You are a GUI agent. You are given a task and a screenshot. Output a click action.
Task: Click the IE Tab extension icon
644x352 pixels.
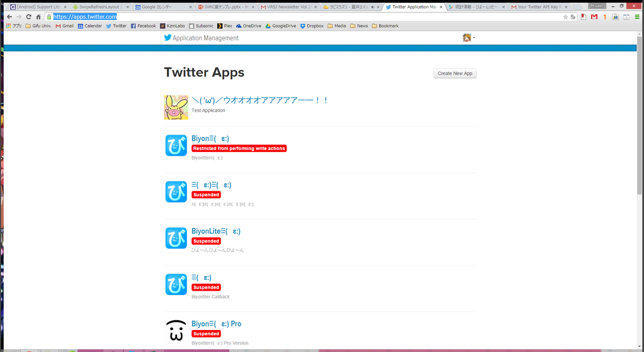click(x=616, y=17)
